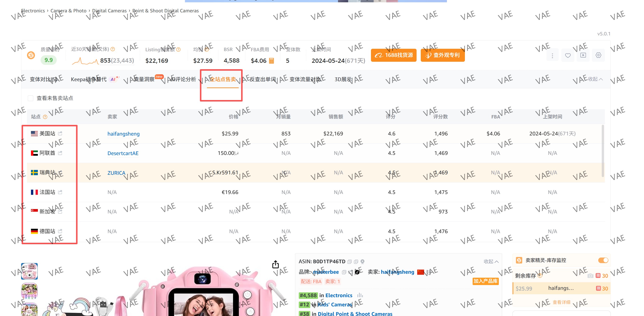The image size is (644, 316).
Task: Select the first product thumbnail image
Action: 29,271
